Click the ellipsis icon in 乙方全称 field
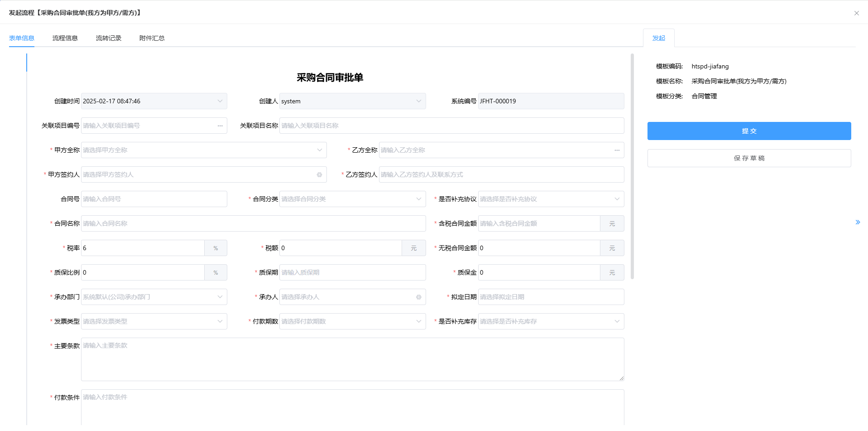Viewport: 868px width, 431px height. click(x=617, y=150)
